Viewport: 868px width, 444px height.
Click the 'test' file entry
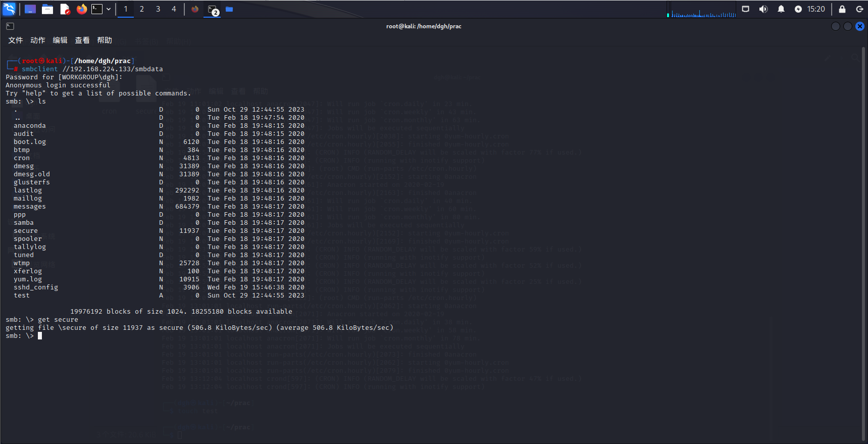tap(22, 295)
